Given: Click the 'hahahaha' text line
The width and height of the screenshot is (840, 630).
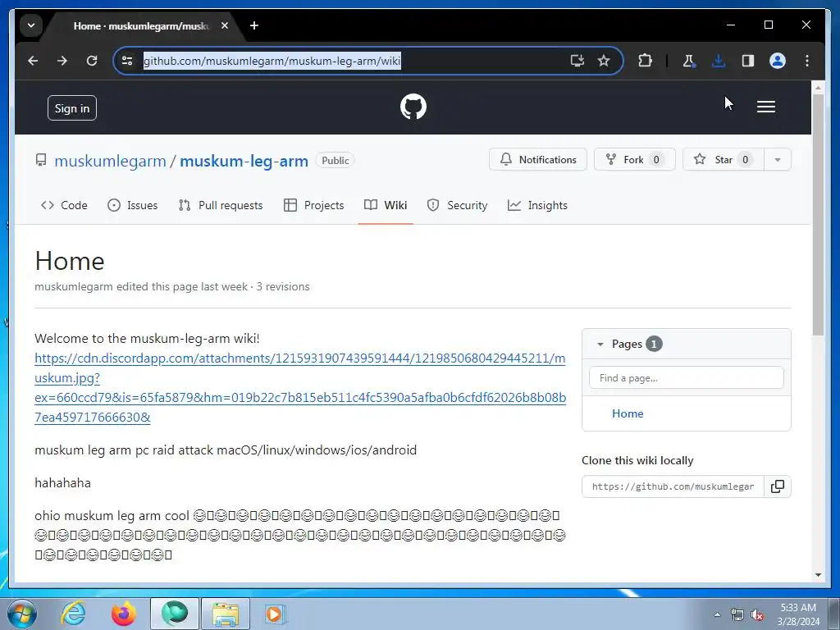Looking at the screenshot, I should click(62, 482).
